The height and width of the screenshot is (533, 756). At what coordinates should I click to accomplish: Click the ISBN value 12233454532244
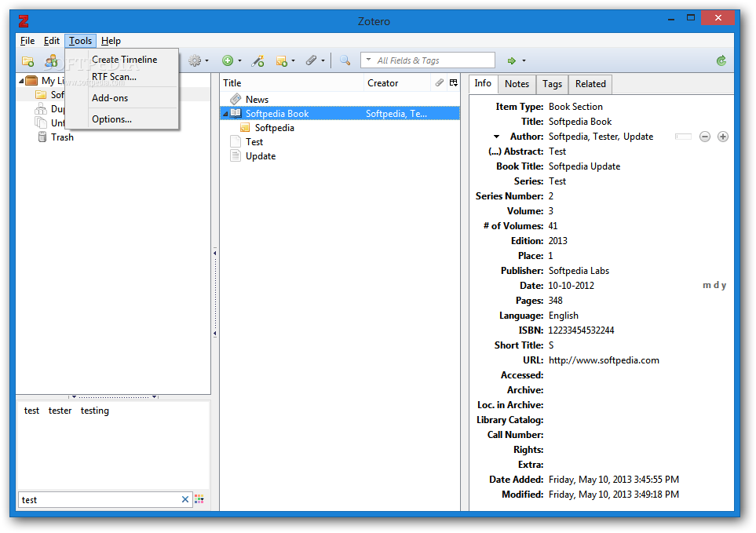(x=581, y=330)
